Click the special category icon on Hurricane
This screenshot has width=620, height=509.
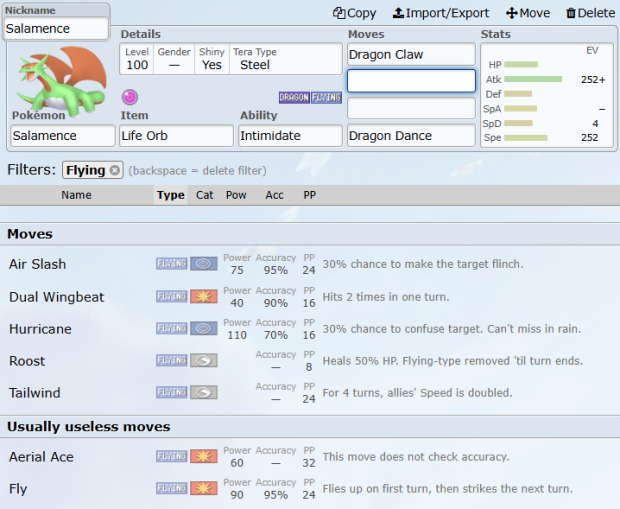coord(204,329)
